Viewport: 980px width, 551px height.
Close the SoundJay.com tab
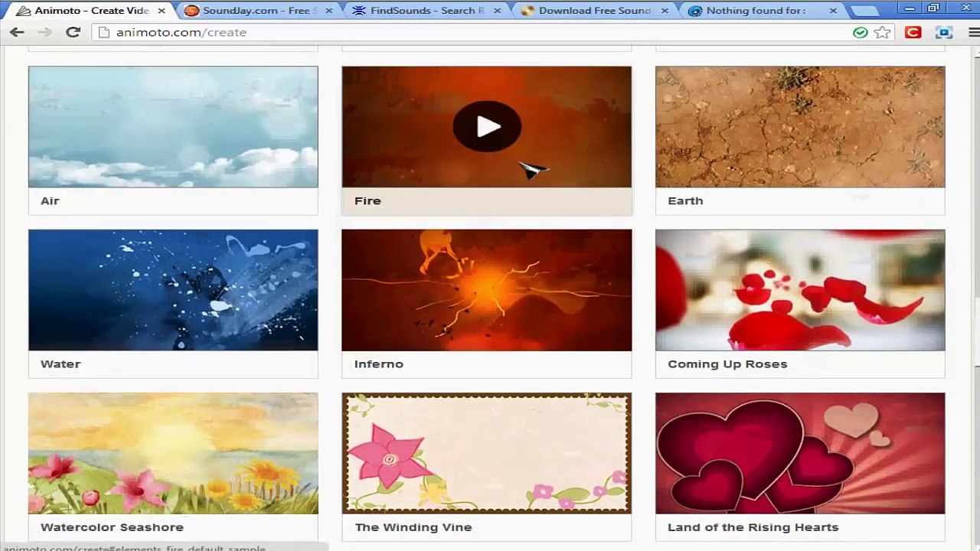(x=328, y=11)
